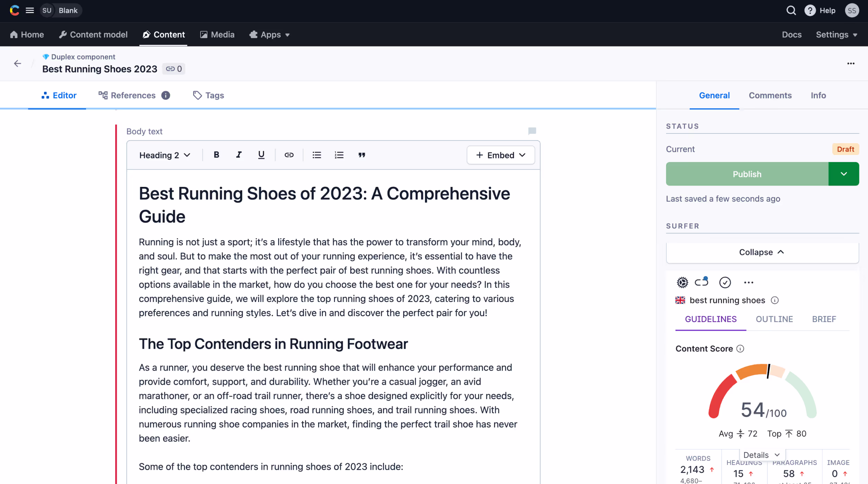
Task: Click the green Publish button
Action: tap(747, 174)
